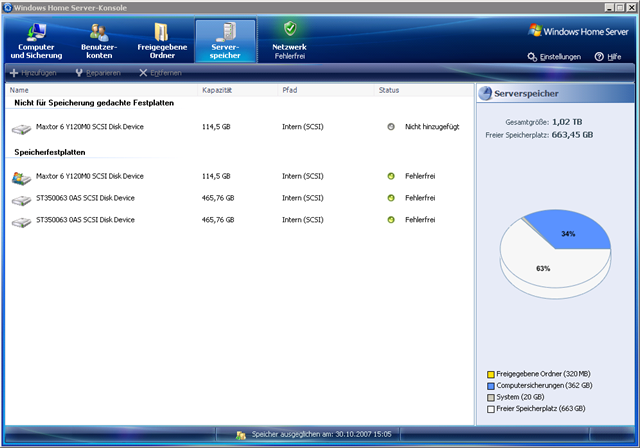
Task: Click Speicher ausgeglichen status bar text
Action: coord(321,434)
